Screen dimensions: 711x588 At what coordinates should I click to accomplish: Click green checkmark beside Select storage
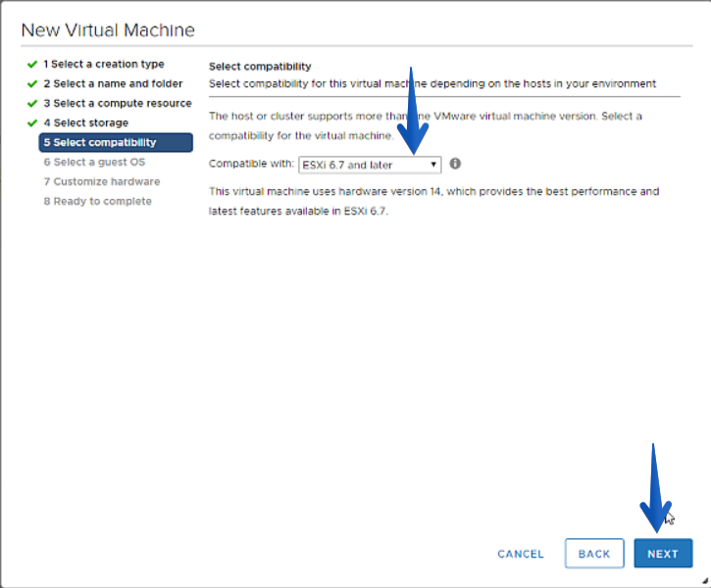coord(32,122)
